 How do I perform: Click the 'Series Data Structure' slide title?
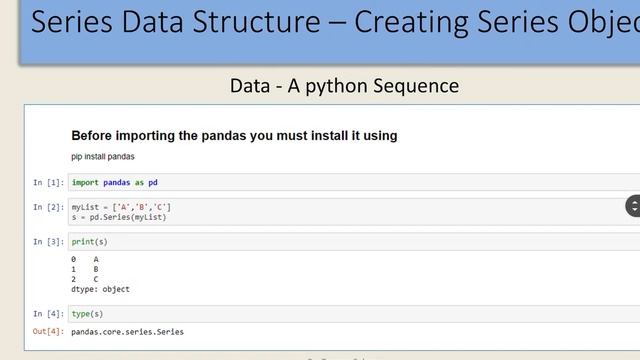point(336,22)
